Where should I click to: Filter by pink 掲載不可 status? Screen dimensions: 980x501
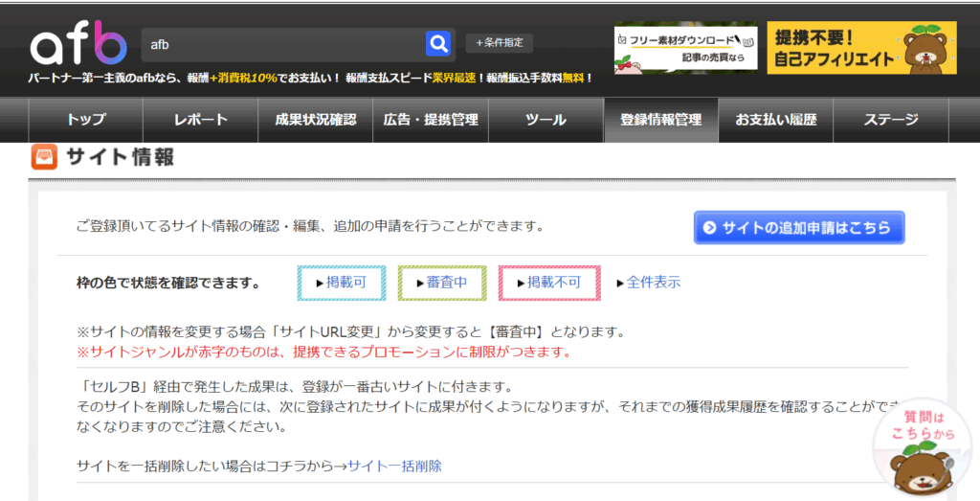[x=549, y=283]
